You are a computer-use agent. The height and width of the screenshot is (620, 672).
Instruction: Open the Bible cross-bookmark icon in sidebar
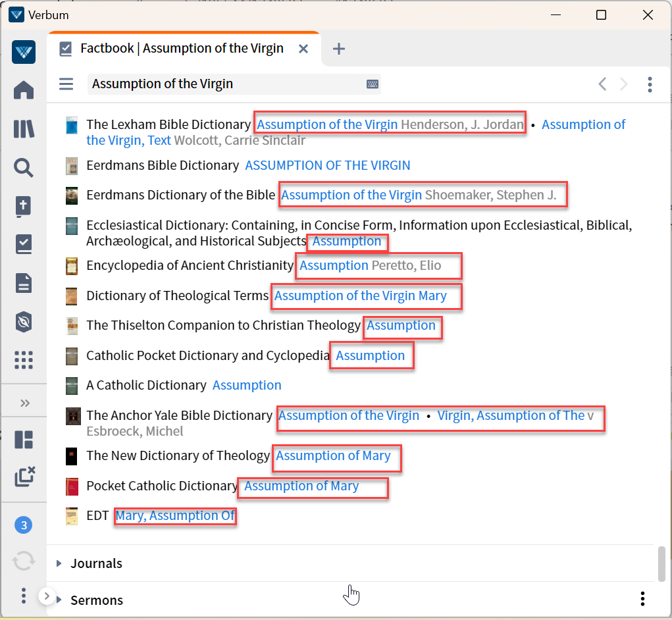tap(24, 206)
